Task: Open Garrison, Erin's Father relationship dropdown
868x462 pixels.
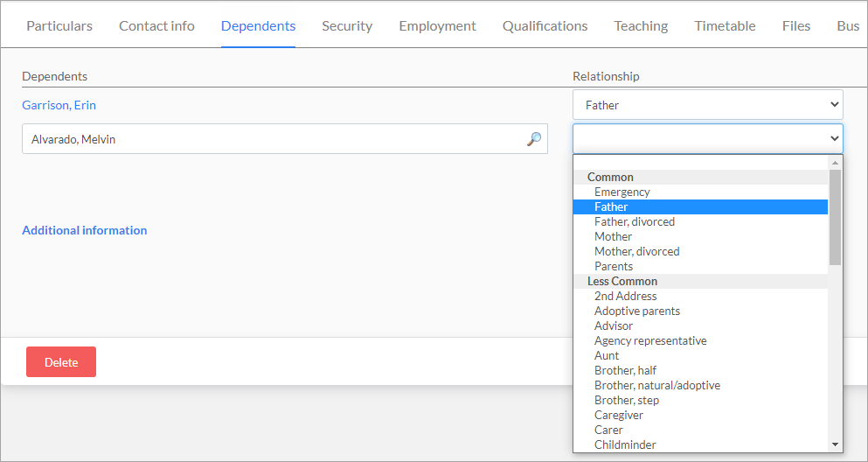Action: pyautogui.click(x=707, y=105)
